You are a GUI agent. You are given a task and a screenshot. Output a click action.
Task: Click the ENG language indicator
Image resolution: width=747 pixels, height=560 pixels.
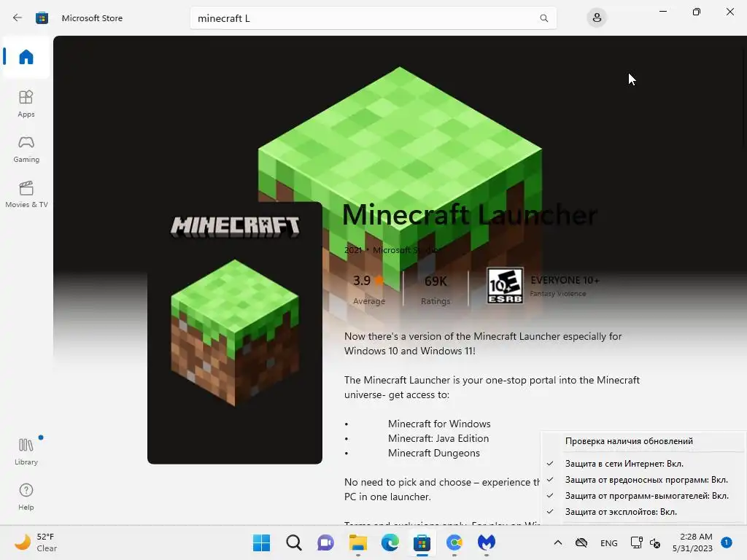pyautogui.click(x=609, y=542)
